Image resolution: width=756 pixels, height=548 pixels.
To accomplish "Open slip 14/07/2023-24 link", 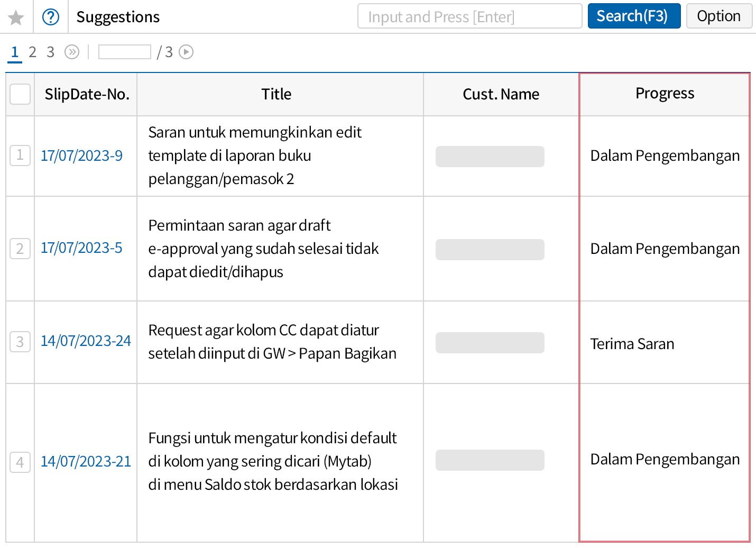I will [x=86, y=341].
